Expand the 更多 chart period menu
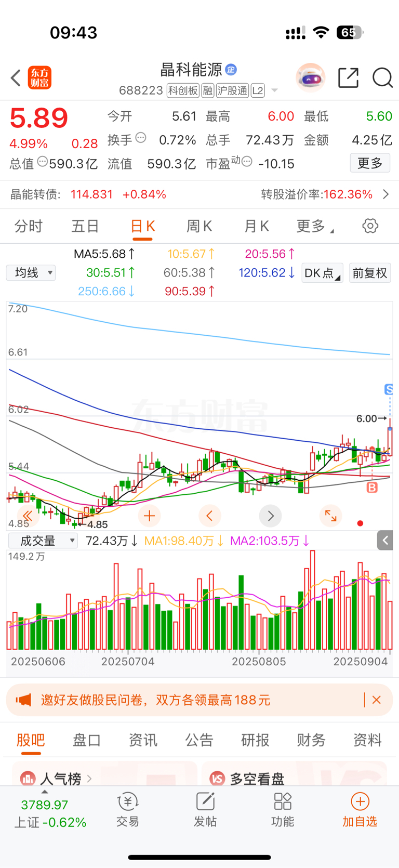The width and height of the screenshot is (399, 868). [x=315, y=226]
